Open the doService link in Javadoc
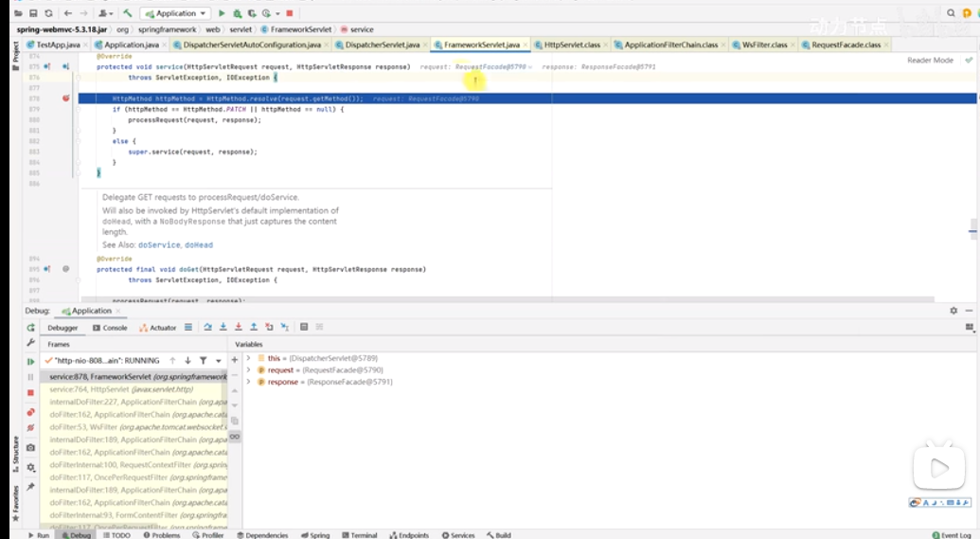The width and height of the screenshot is (980, 539). (159, 245)
